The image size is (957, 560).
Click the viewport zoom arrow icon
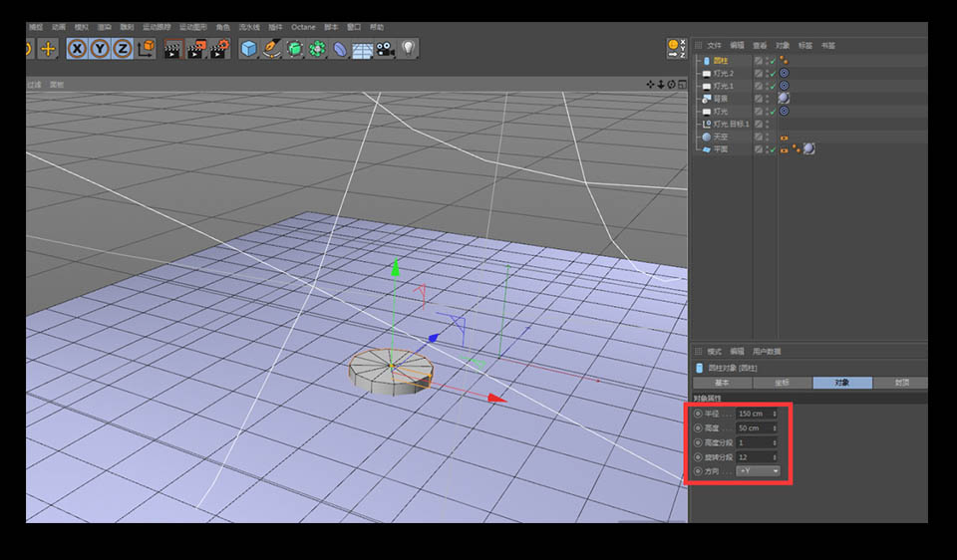660,84
